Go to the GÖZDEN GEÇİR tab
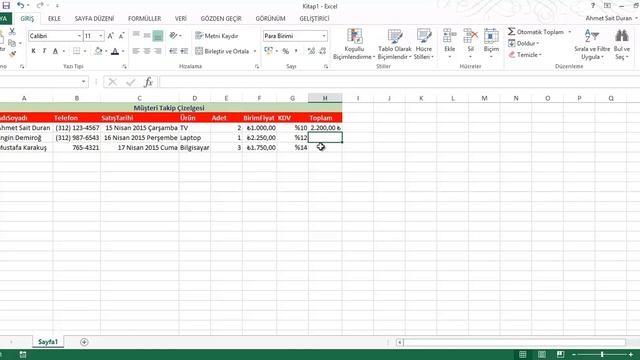The width and height of the screenshot is (640, 360). click(x=221, y=19)
